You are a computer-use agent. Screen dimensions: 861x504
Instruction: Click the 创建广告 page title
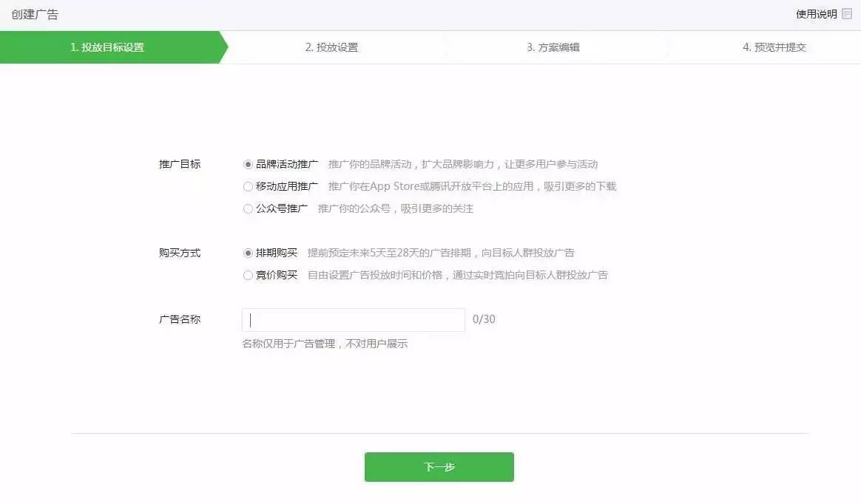35,15
